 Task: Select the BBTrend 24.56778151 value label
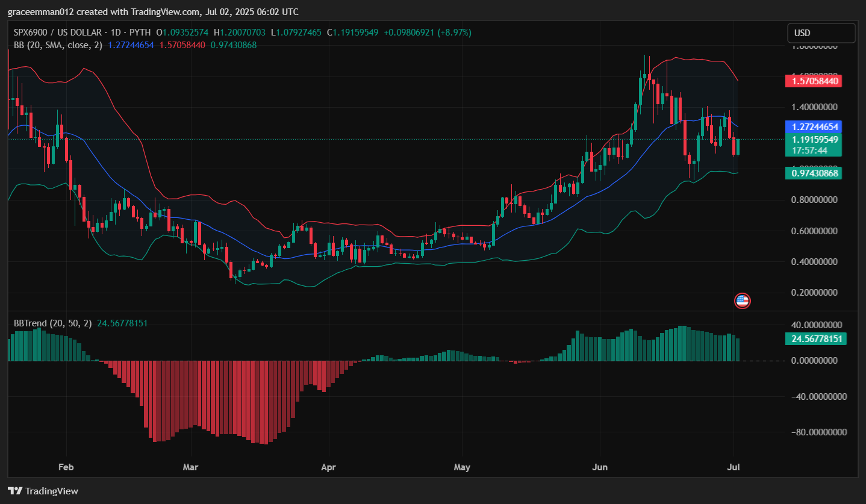coord(816,339)
